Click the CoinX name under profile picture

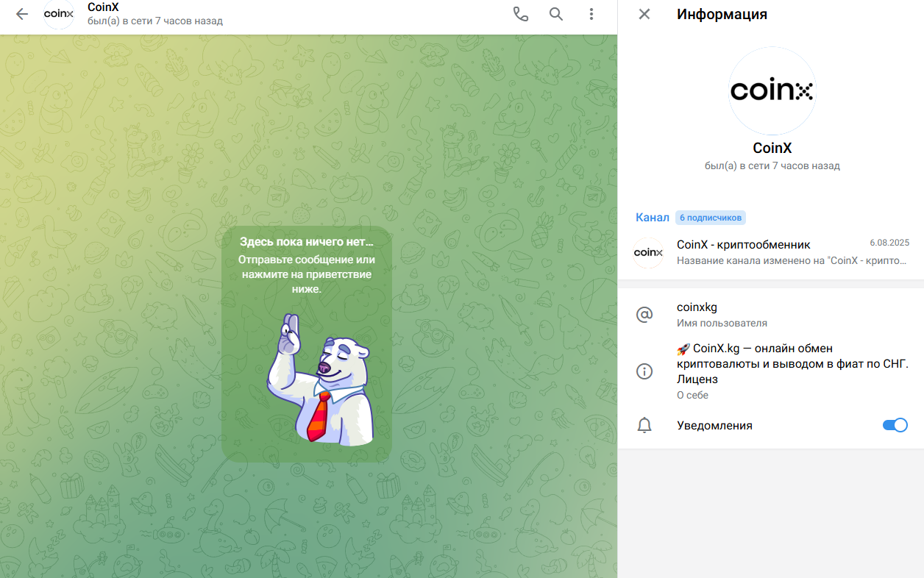pyautogui.click(x=772, y=148)
